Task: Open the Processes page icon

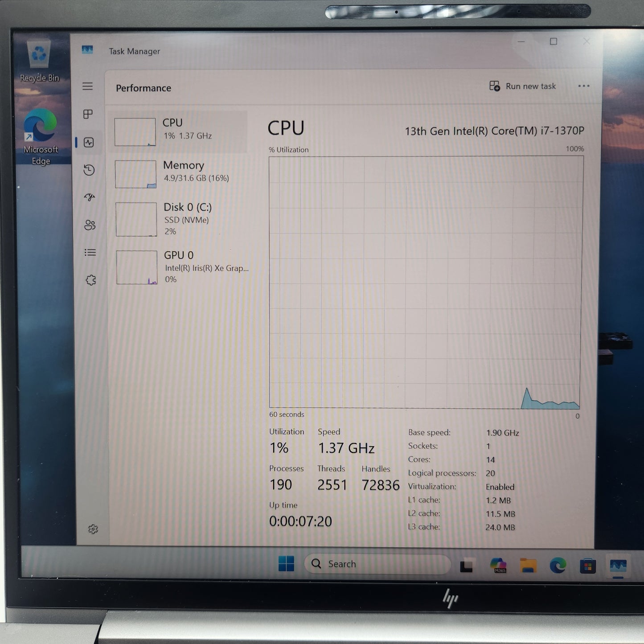Action: click(88, 114)
